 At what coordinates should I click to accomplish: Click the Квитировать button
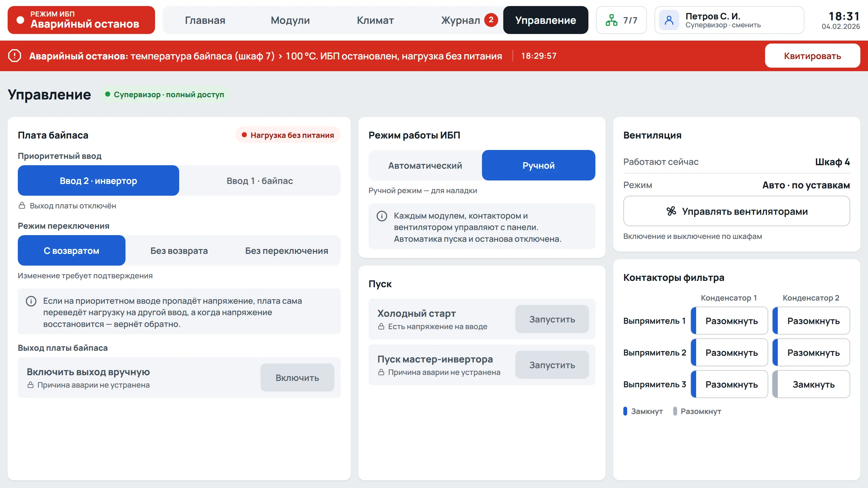click(x=812, y=56)
